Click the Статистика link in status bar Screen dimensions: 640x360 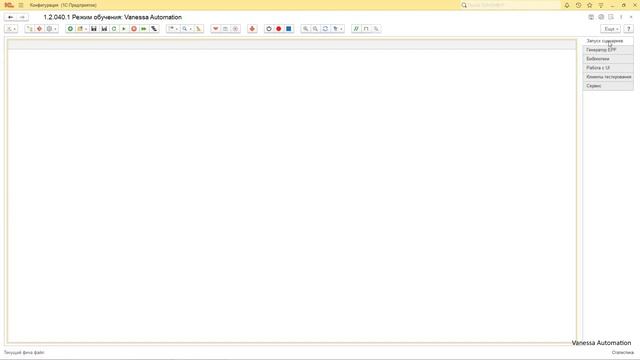pos(623,352)
